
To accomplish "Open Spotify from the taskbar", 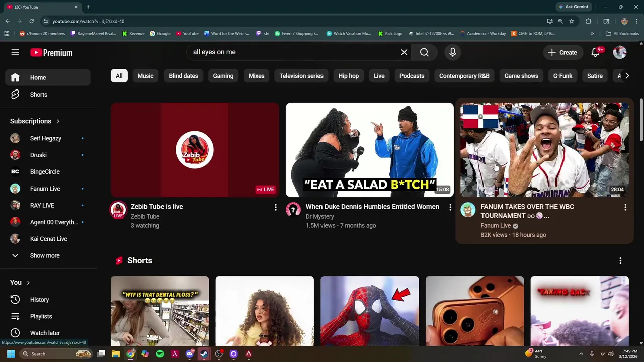I will 160,354.
